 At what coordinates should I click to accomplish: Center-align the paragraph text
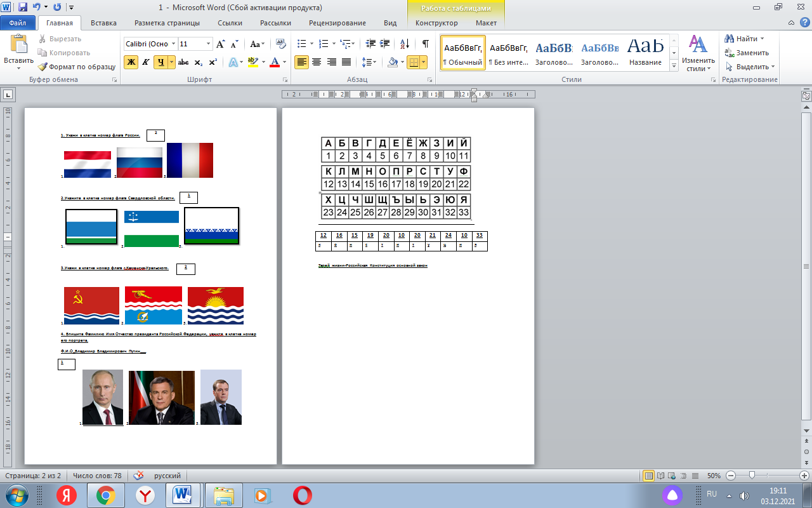(x=317, y=62)
